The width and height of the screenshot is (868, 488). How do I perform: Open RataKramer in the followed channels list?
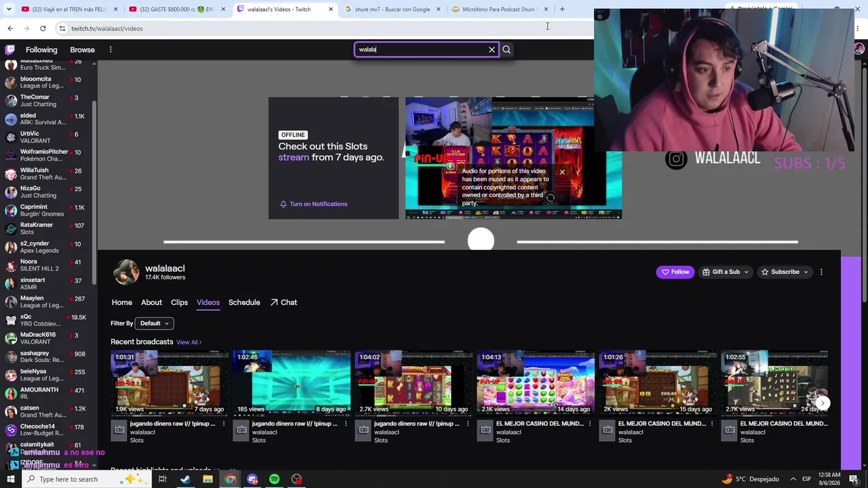46,228
